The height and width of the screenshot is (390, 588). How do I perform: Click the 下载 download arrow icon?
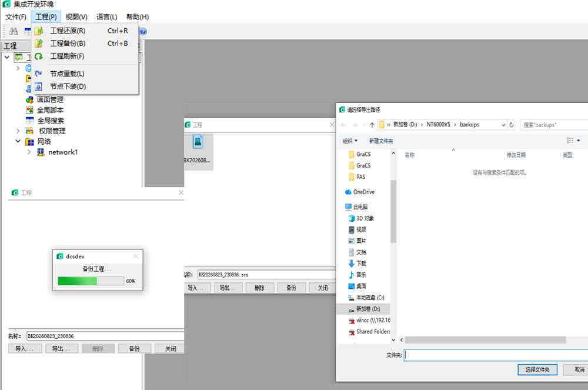click(352, 264)
